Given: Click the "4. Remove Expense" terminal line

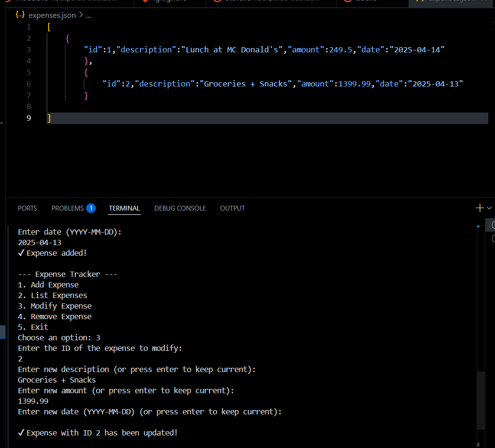Looking at the screenshot, I should coord(55,316).
